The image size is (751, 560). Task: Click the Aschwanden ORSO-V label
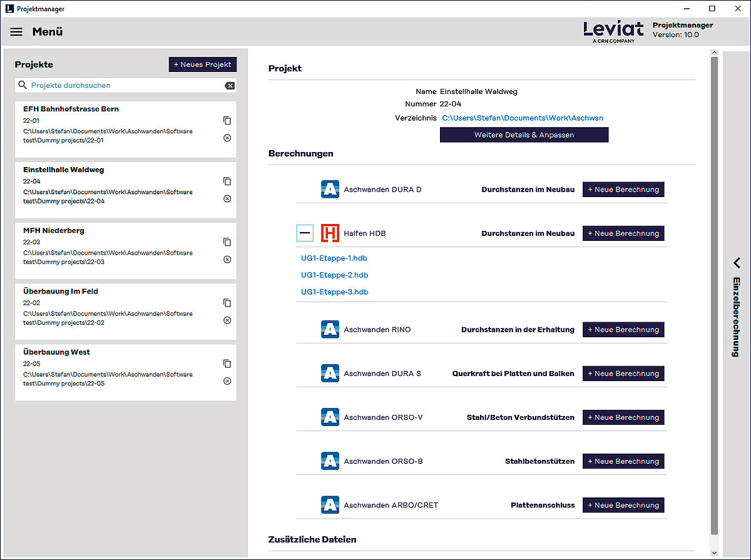[383, 417]
